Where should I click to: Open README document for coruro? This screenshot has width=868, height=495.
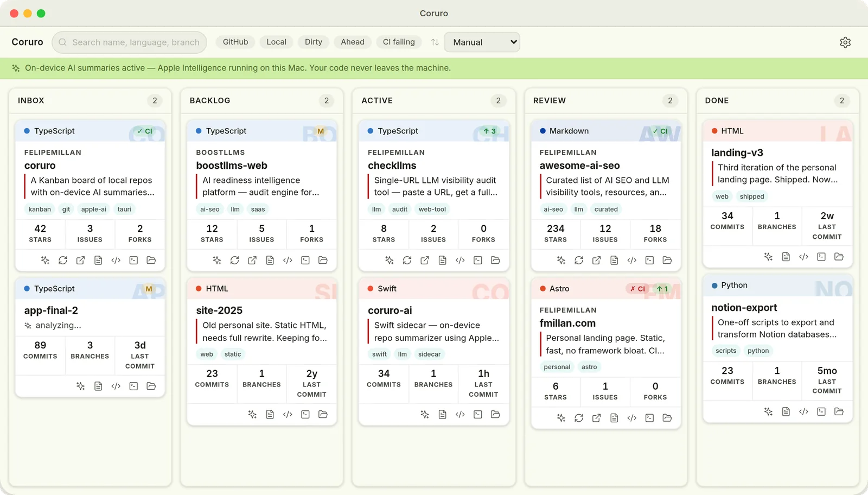pos(98,261)
